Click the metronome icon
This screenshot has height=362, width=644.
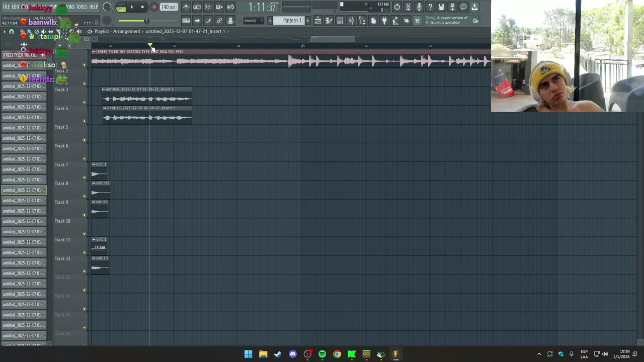point(186,7)
